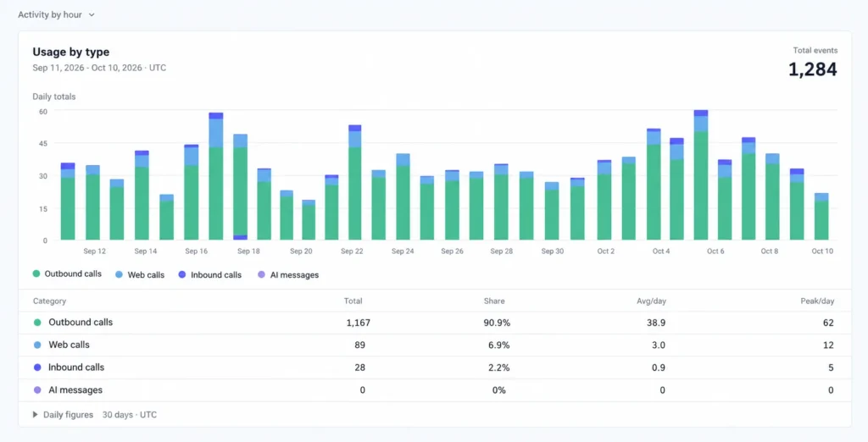868x442 pixels.
Task: Click the Avg/day column header
Action: [652, 301]
